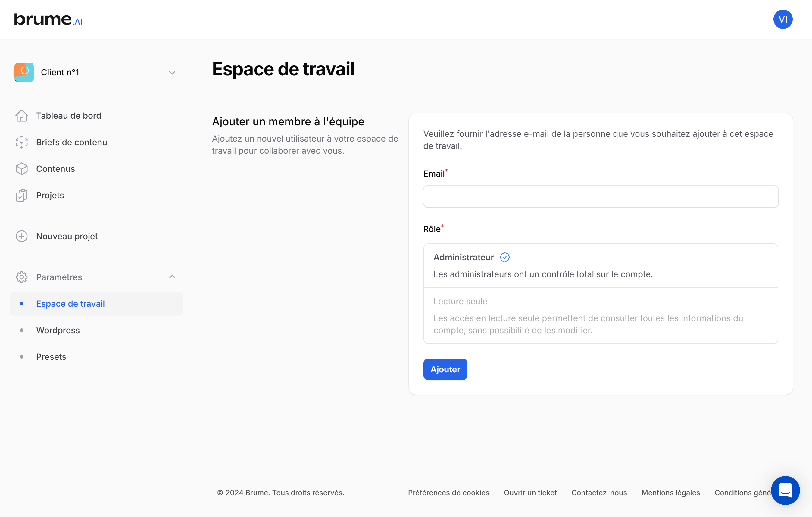Viewport: 812px width, 517px height.
Task: Click the Paramètres gear icon
Action: pyautogui.click(x=22, y=277)
